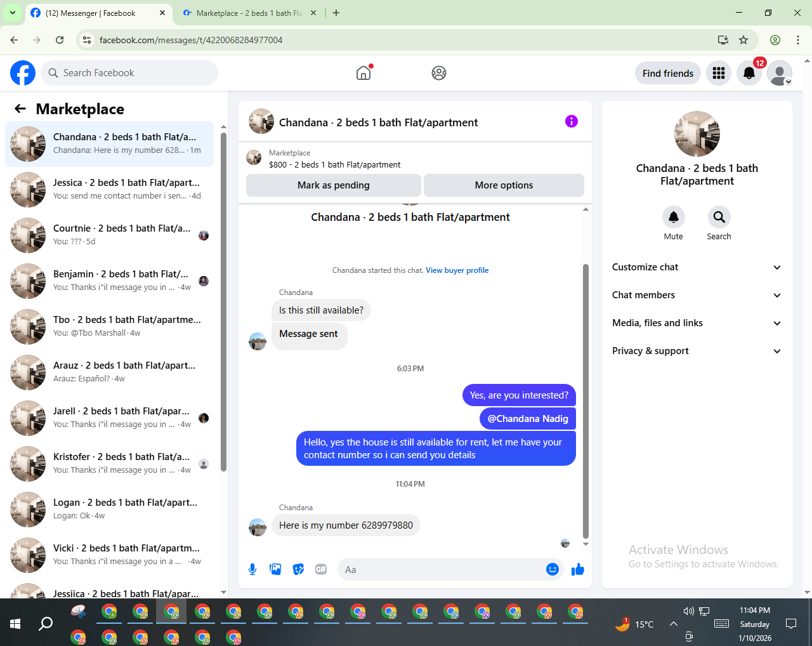
Task: View site information icon in address bar
Action: coord(88,40)
